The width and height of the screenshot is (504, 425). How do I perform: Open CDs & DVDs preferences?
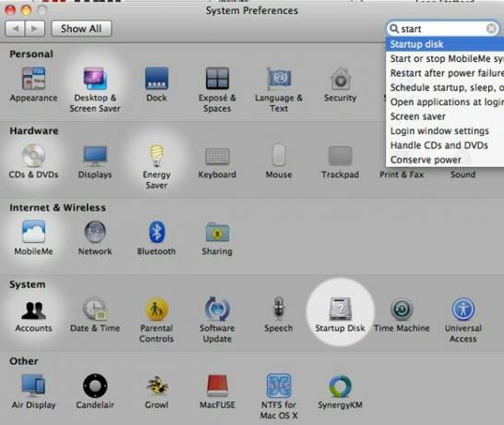coord(33,161)
